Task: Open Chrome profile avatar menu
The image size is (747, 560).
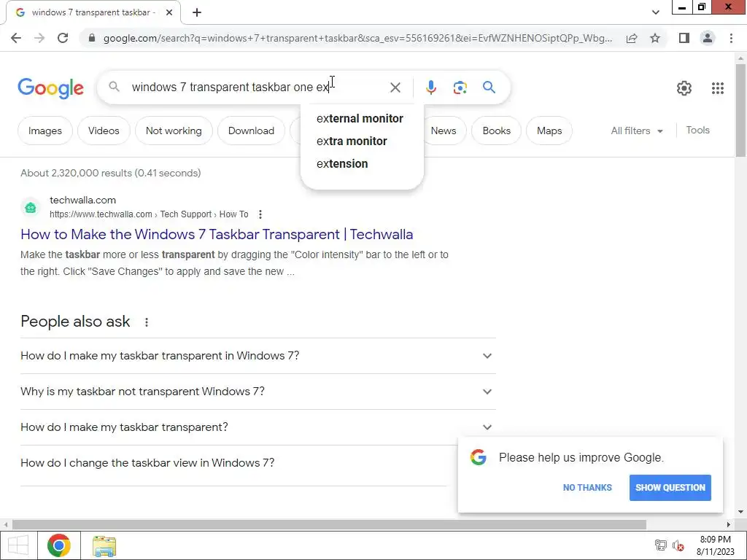Action: click(x=708, y=38)
